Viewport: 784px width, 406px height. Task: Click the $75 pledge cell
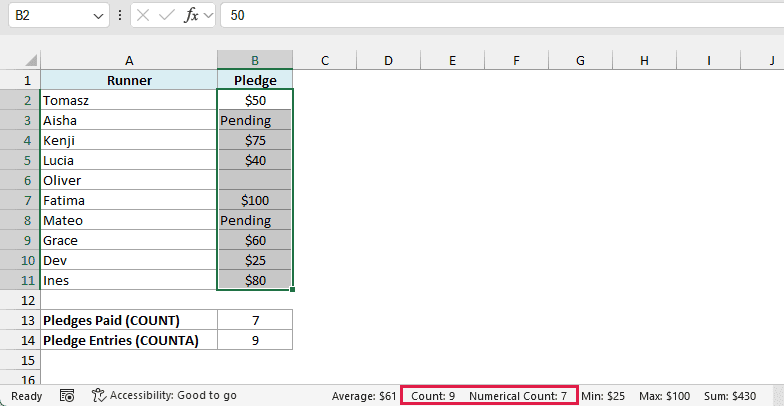[255, 140]
